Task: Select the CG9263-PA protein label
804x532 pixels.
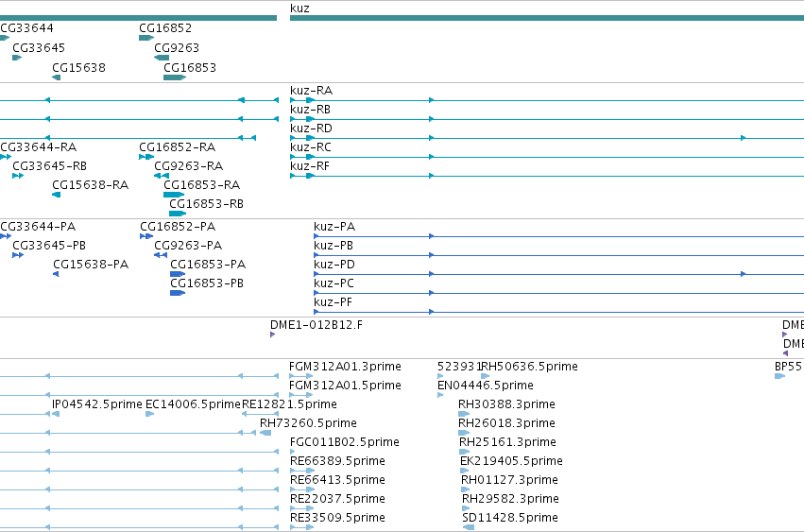Action: click(188, 246)
